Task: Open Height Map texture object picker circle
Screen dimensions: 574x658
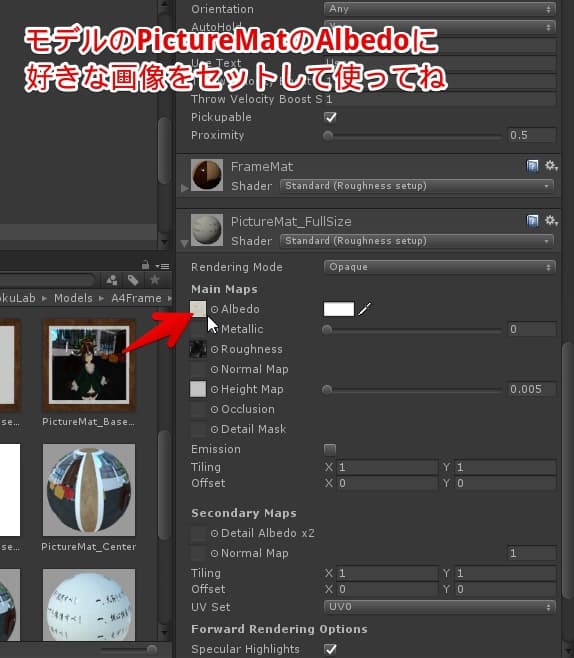Action: [x=214, y=389]
